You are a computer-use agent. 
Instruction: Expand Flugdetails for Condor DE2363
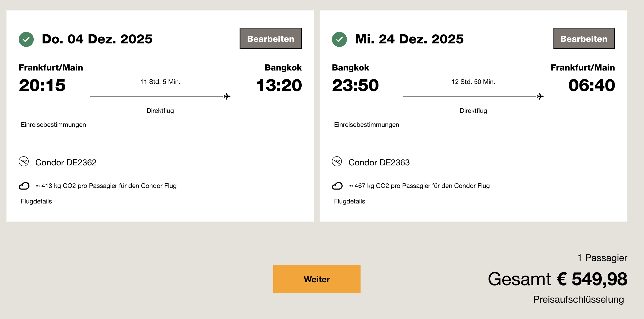(x=350, y=201)
